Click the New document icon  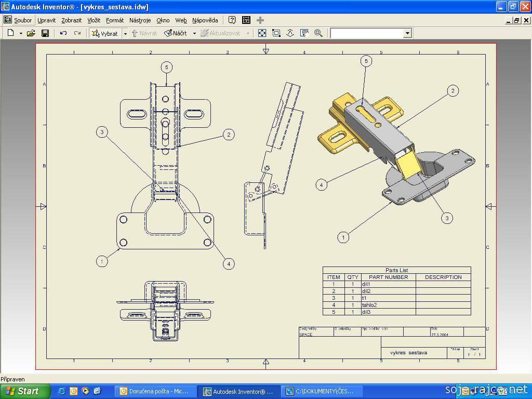tap(10, 33)
